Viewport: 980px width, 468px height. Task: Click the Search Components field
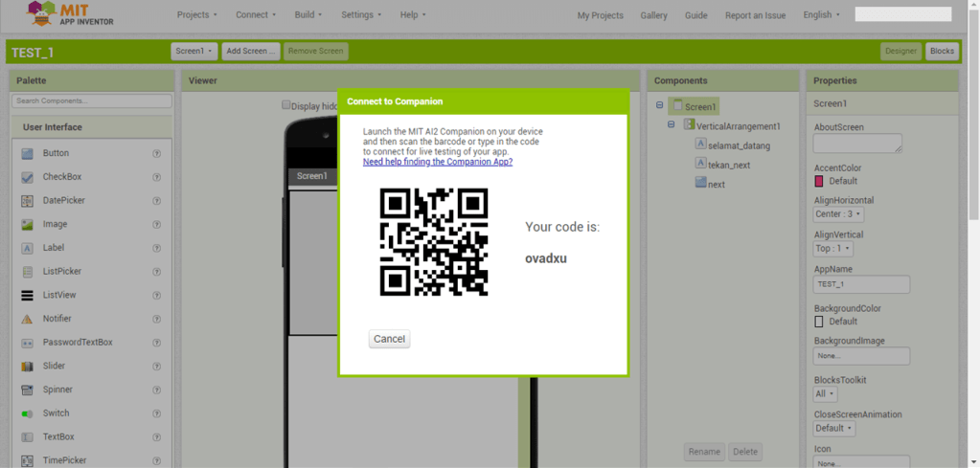(x=92, y=100)
